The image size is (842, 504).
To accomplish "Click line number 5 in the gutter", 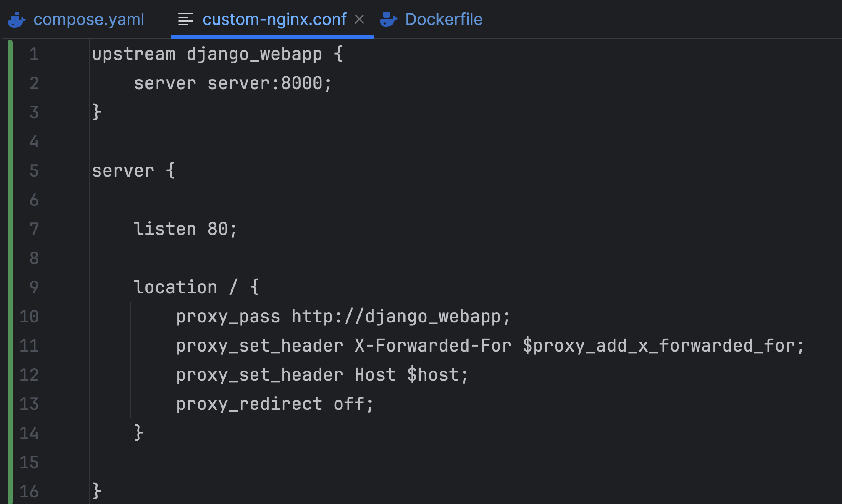I will click(x=34, y=171).
